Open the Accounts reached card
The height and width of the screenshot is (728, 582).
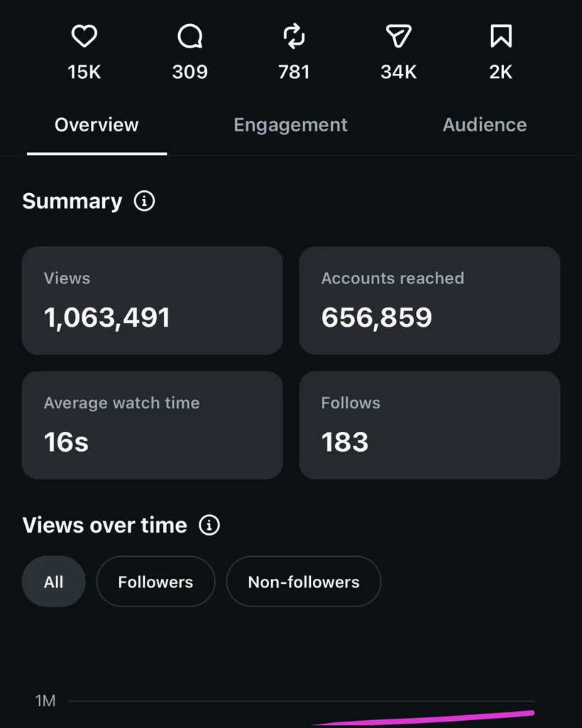[429, 300]
